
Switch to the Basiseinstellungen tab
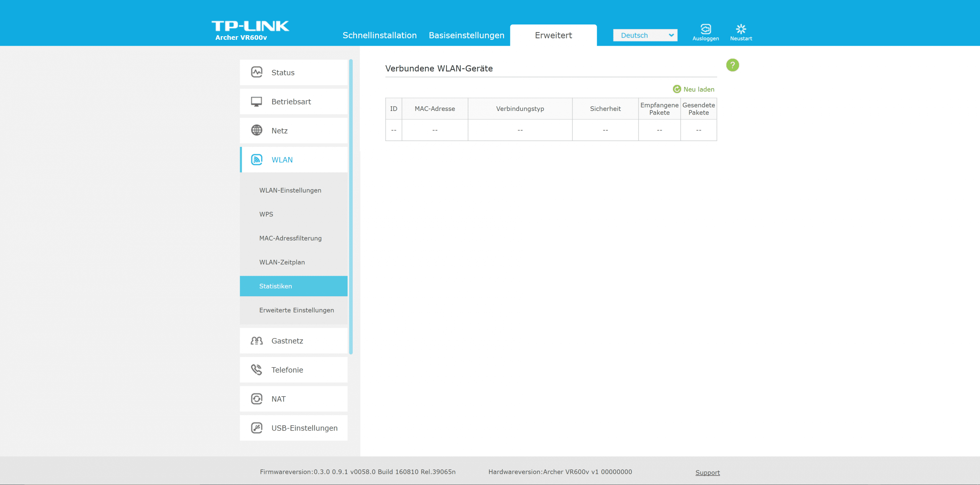point(466,35)
